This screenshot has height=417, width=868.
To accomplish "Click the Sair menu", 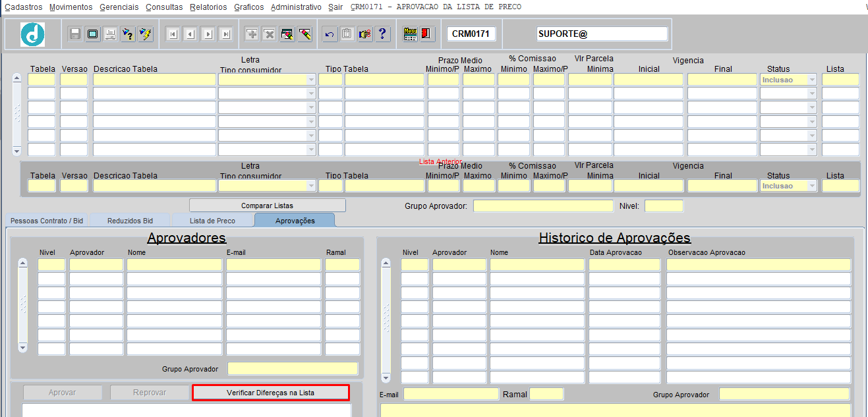I will [x=335, y=7].
